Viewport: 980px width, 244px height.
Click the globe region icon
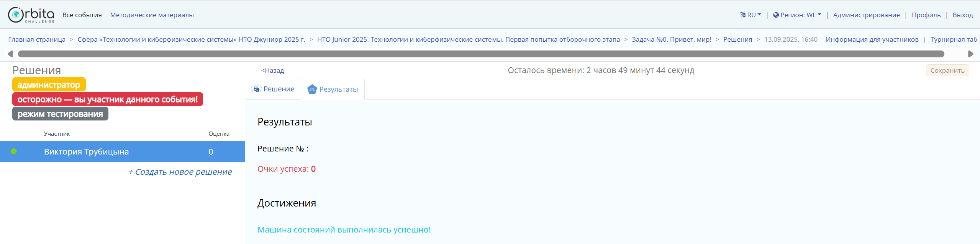click(x=776, y=15)
